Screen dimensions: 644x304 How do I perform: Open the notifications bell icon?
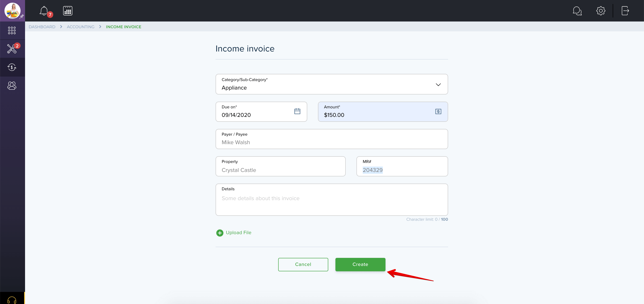pos(44,11)
